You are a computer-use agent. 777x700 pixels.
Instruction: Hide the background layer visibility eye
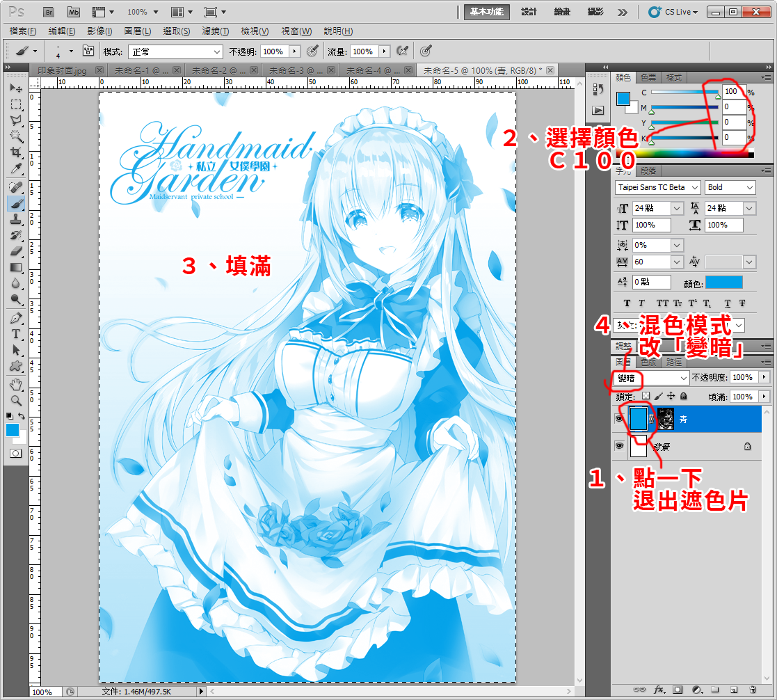(619, 446)
